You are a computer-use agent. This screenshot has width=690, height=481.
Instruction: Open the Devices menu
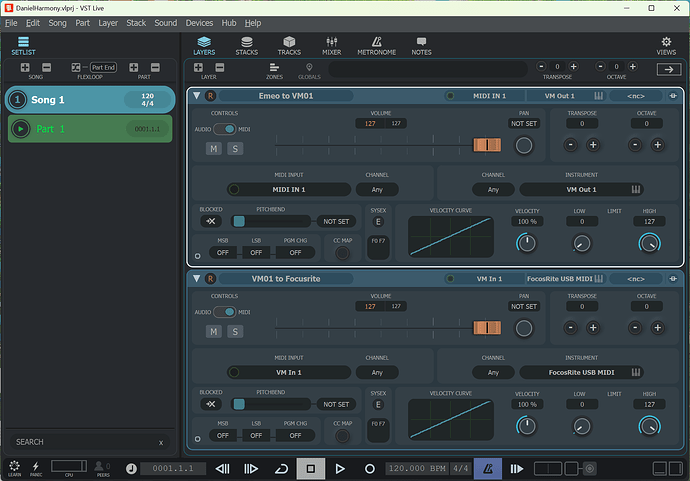tap(199, 23)
